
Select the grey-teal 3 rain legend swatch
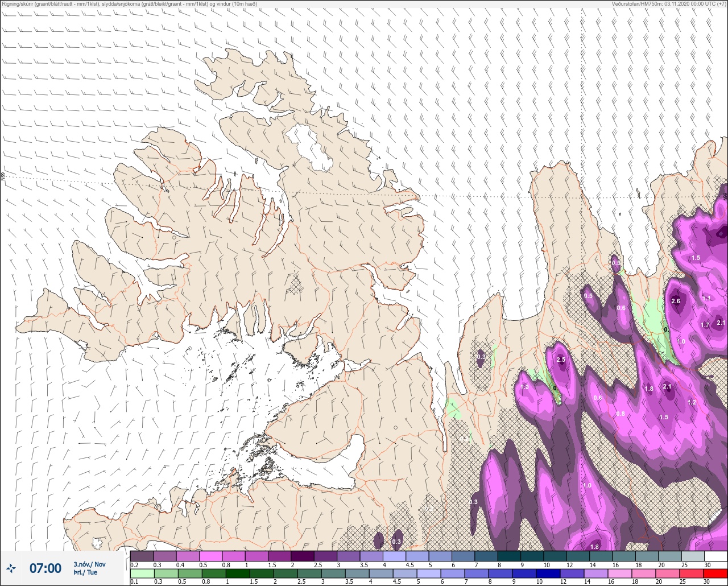pos(334,573)
